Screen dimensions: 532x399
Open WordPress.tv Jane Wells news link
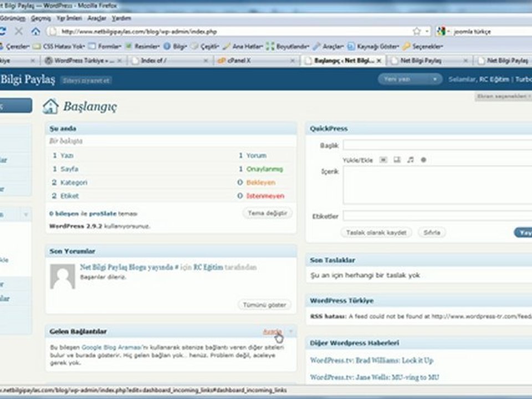(x=375, y=377)
